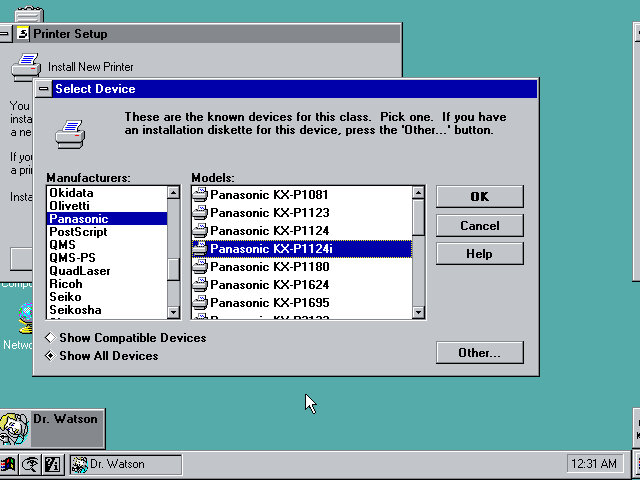Open the Select Device system menu box
Viewport: 640px width, 480px height.
[x=44, y=89]
